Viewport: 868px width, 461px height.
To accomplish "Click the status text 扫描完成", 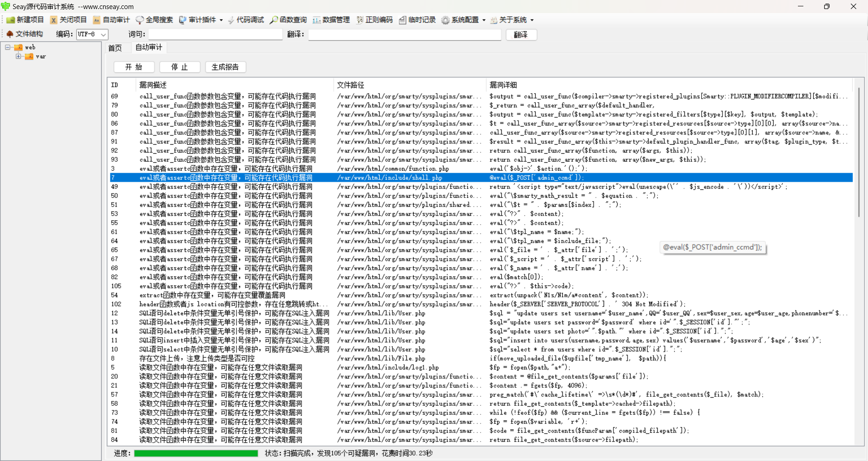I will [x=349, y=453].
